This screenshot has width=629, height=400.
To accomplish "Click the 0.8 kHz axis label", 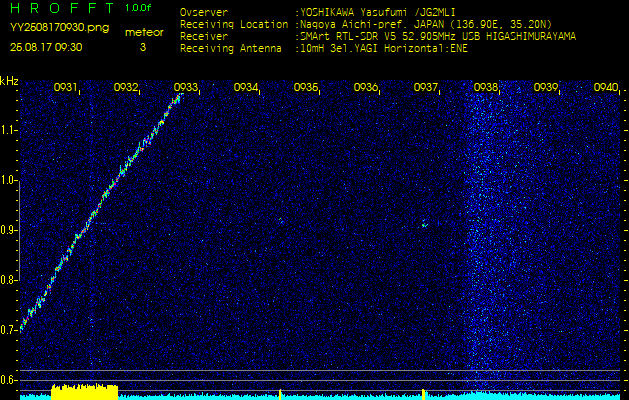I will point(9,280).
